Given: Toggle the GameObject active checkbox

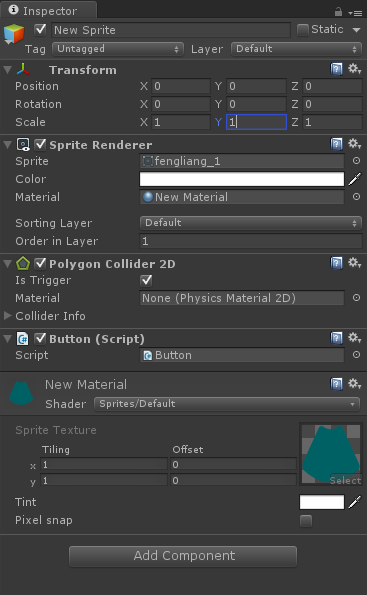Looking at the screenshot, I should pos(40,30).
